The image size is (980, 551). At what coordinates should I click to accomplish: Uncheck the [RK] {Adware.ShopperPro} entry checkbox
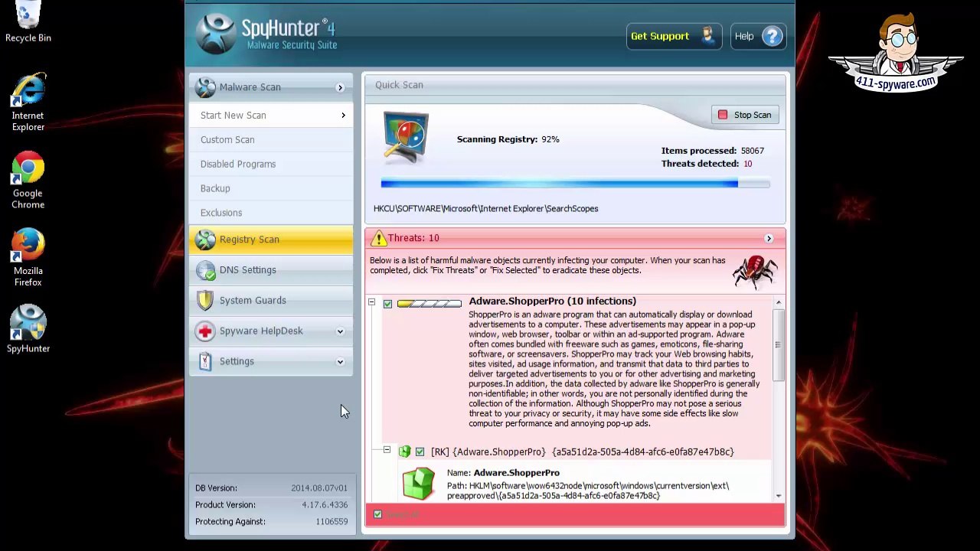click(420, 452)
